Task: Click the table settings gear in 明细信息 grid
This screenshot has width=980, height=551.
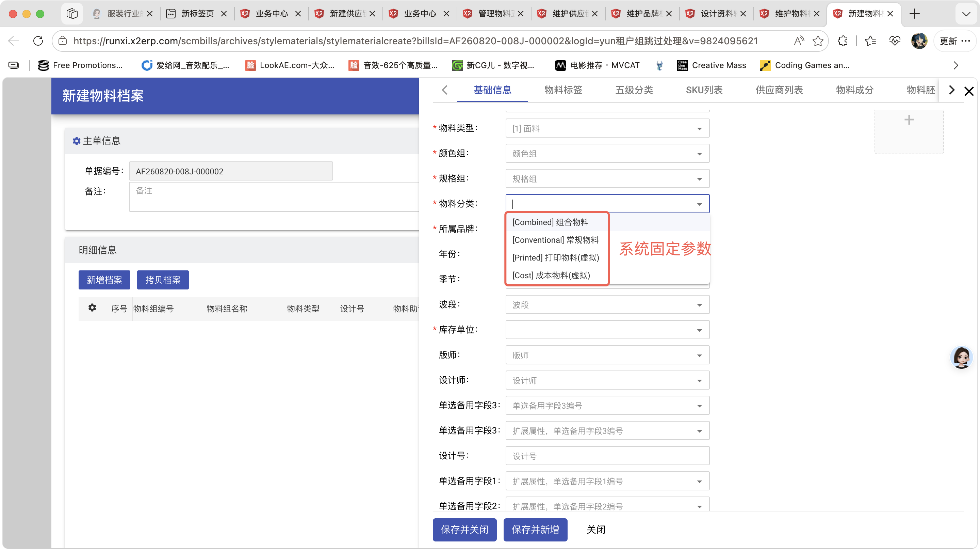Action: pos(92,308)
